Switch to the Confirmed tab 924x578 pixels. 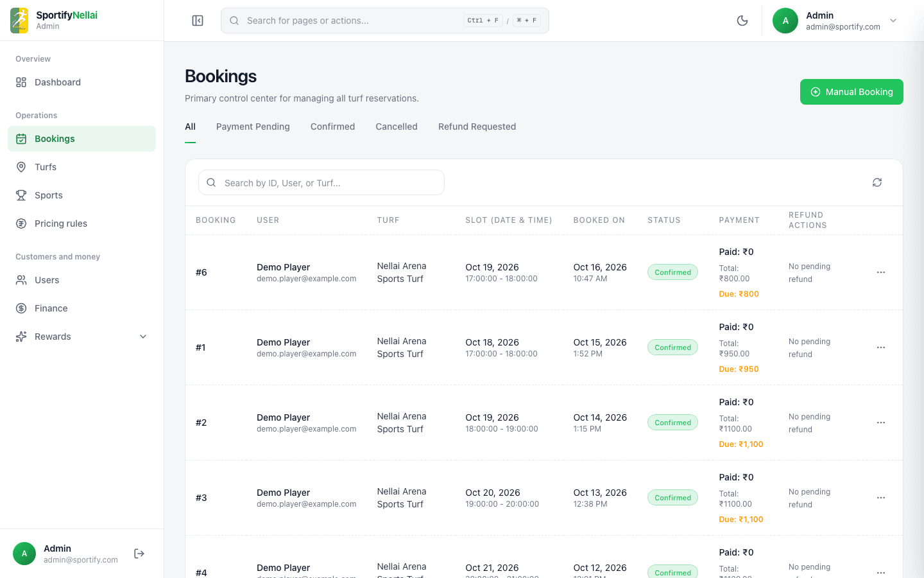tap(332, 127)
